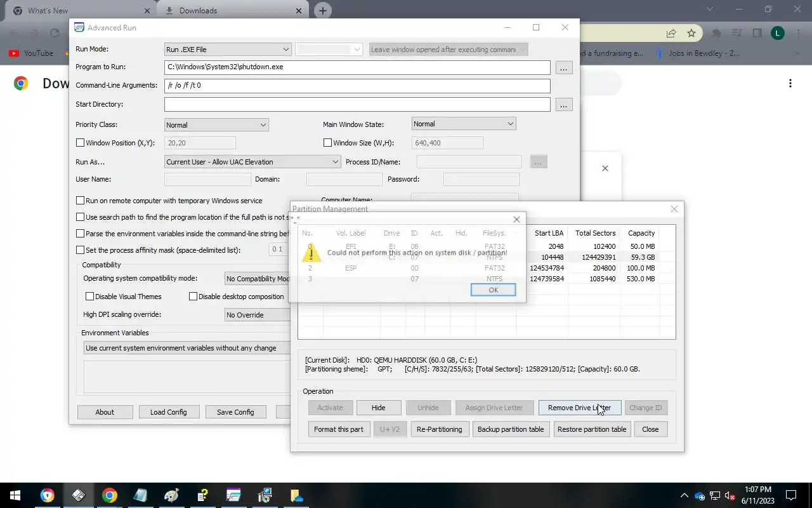The image size is (812, 508).
Task: Open the folder with cloud taskbar icon
Action: tap(296, 495)
